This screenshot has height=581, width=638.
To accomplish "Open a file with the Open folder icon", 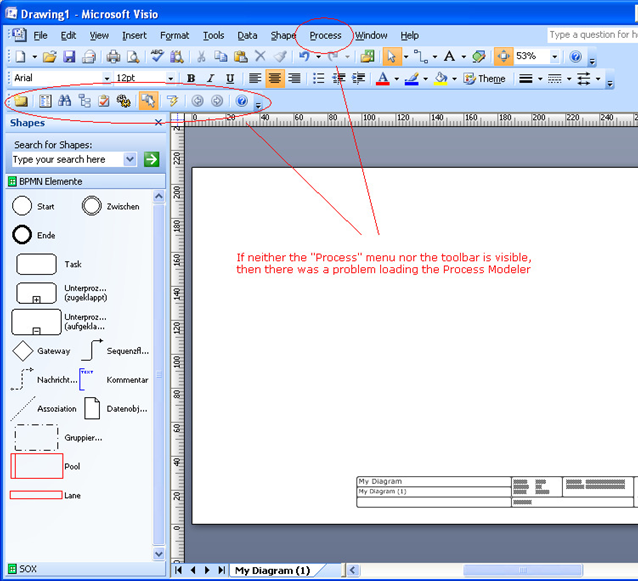I will coord(49,57).
